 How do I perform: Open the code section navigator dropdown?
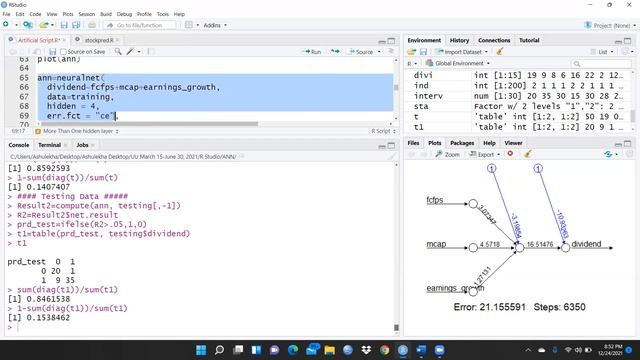coord(77,131)
